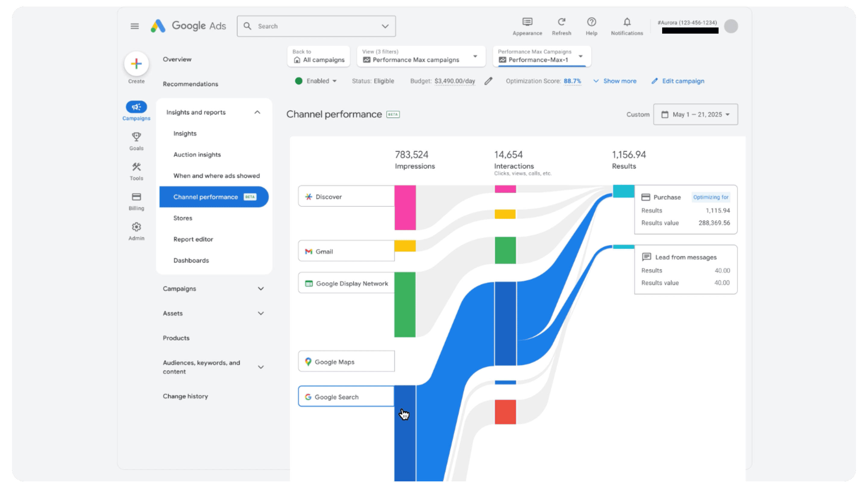
Task: Expand Show more campaign details
Action: point(615,81)
